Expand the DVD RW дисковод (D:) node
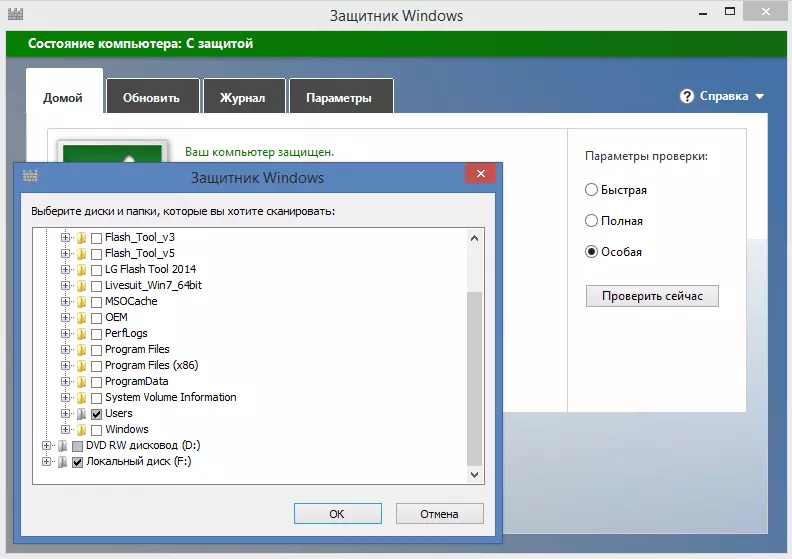The height and width of the screenshot is (559, 792). [46, 445]
